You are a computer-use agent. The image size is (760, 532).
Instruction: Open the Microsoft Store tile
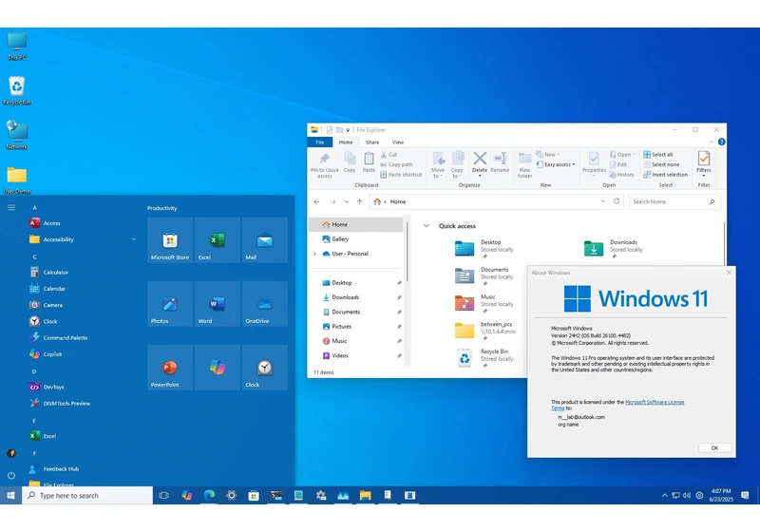170,239
